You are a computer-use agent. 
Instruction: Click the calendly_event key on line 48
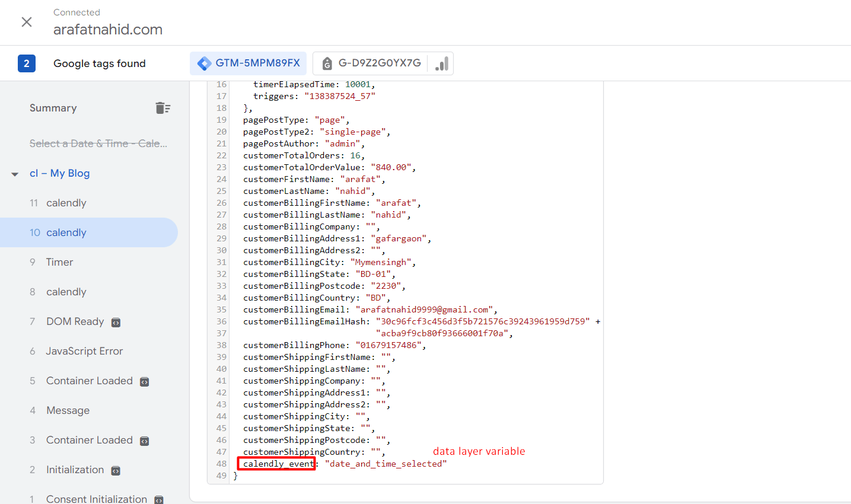coord(279,464)
